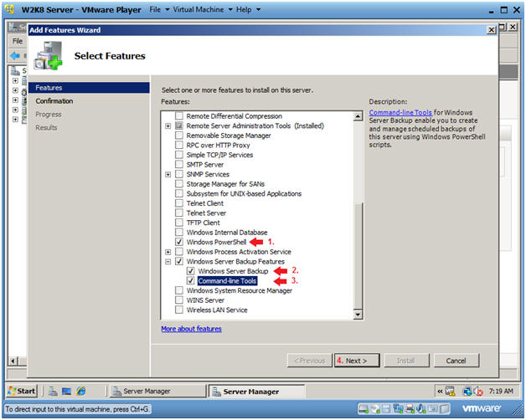Select the Features wizard step
Screen dimensions: 526x420
coord(89,88)
